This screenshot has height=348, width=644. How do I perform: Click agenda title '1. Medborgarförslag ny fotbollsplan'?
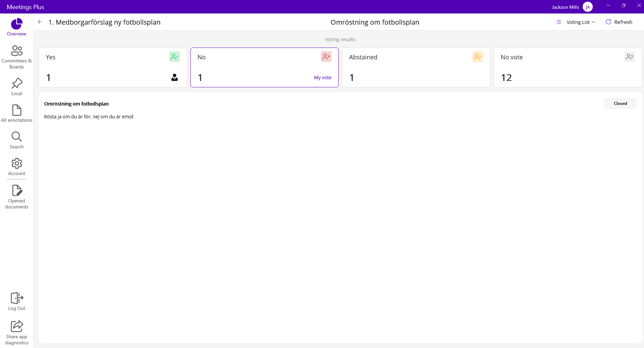pyautogui.click(x=104, y=22)
